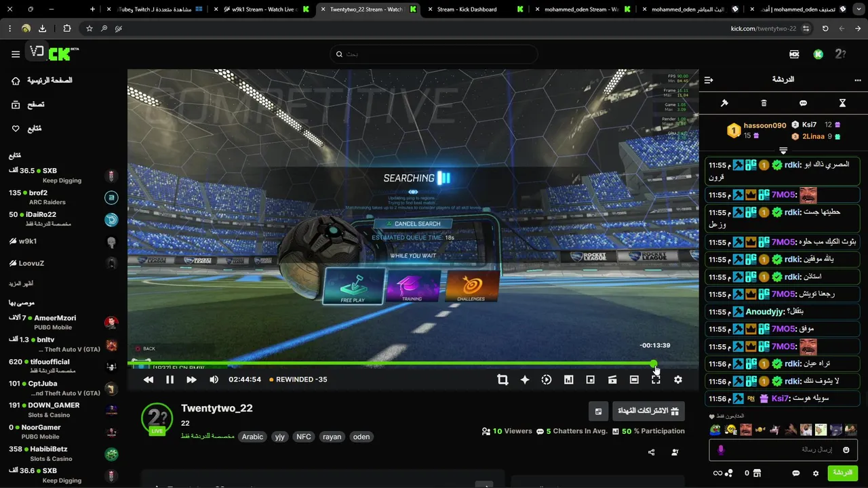The image size is (868, 488).
Task: Open the stats chart icon in player controls
Action: click(x=568, y=380)
